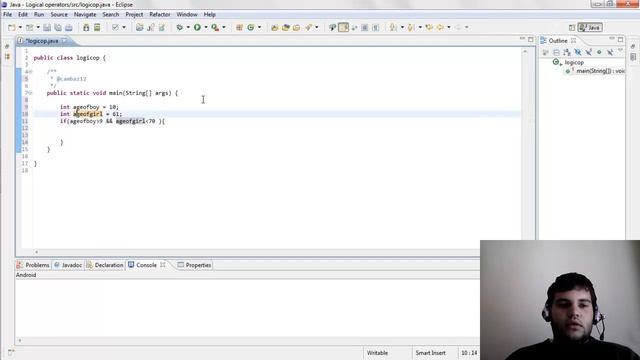Close the Console view tab
The width and height of the screenshot is (640, 360).
pyautogui.click(x=163, y=265)
